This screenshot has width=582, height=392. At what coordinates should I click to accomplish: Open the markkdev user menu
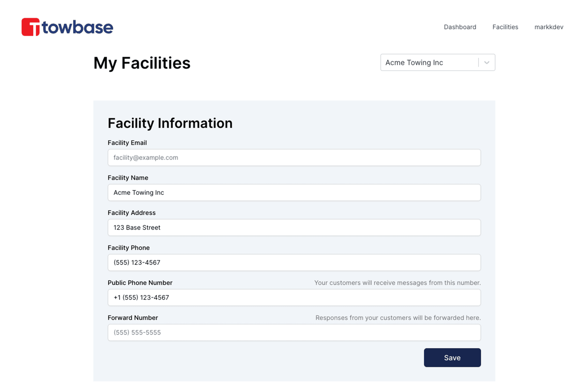[x=549, y=27]
